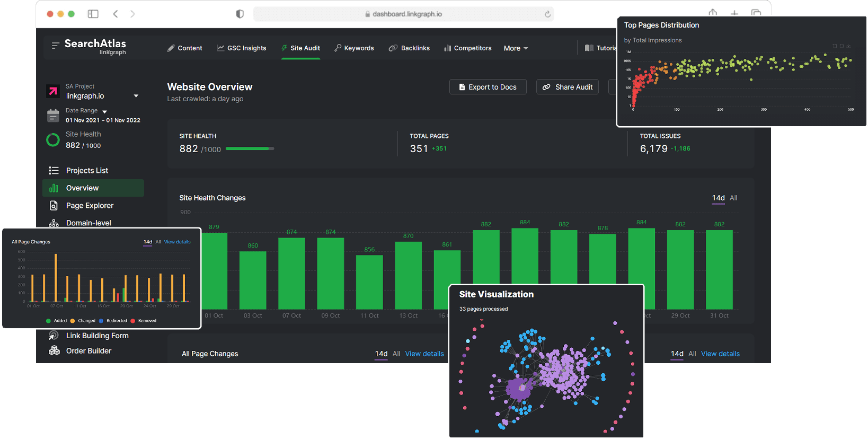The width and height of the screenshot is (868, 439).
Task: Expand the Date Range dropdown arrow
Action: (104, 111)
